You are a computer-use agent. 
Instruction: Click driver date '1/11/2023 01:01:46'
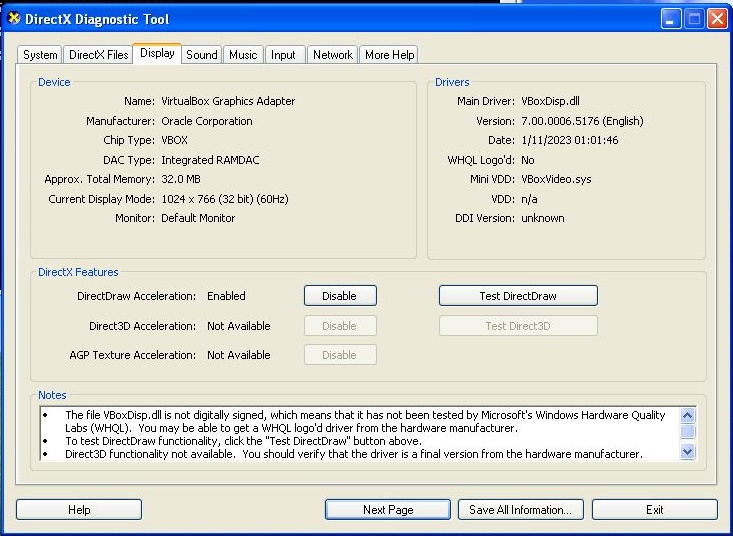pyautogui.click(x=569, y=140)
